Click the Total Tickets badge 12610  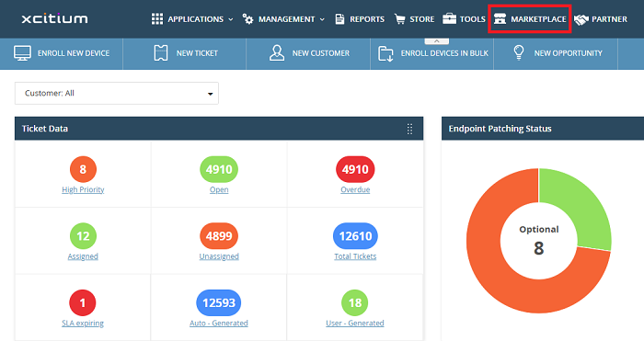point(355,236)
